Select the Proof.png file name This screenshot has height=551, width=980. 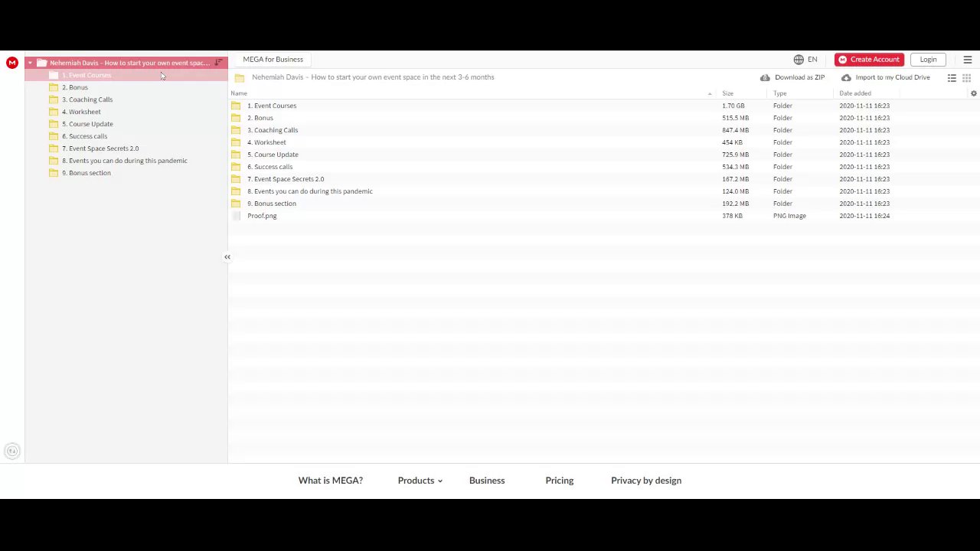(262, 216)
